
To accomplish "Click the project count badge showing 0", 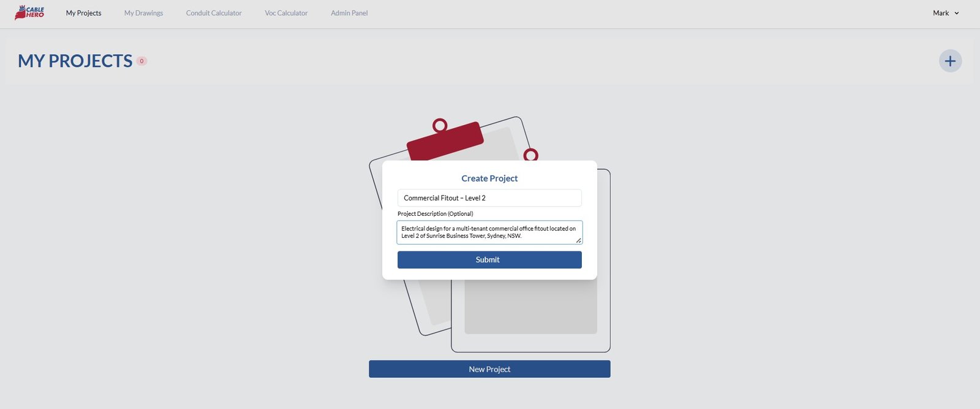I will 141,61.
